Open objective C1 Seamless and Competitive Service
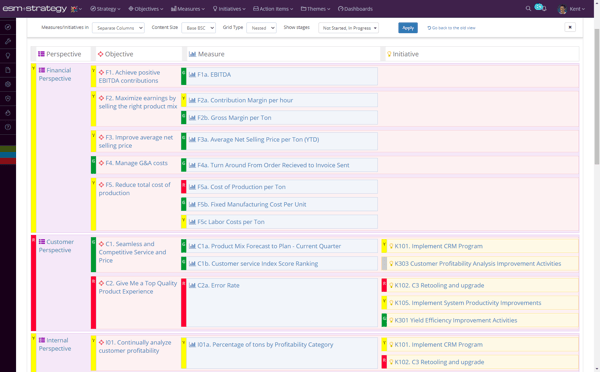The height and width of the screenshot is (372, 600). pos(132,252)
